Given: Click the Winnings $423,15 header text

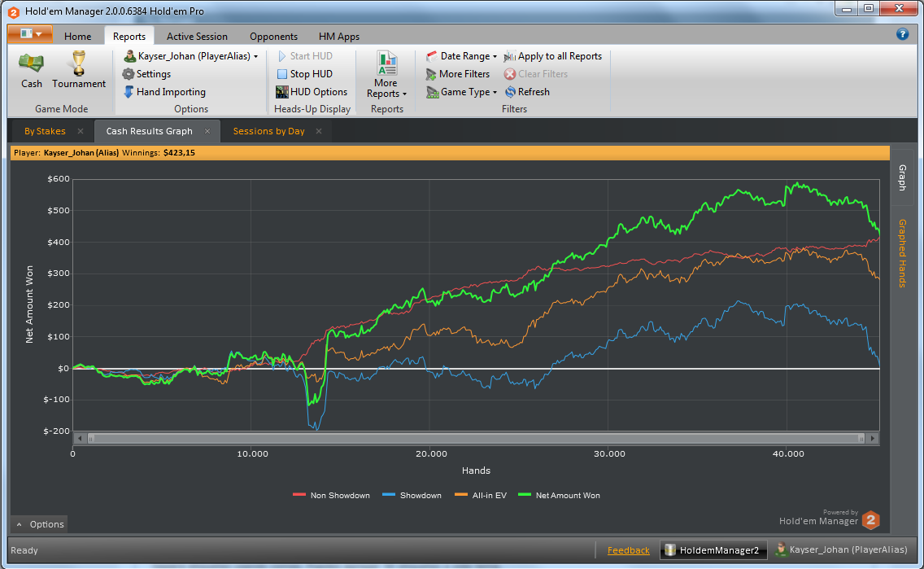Looking at the screenshot, I should [159, 153].
